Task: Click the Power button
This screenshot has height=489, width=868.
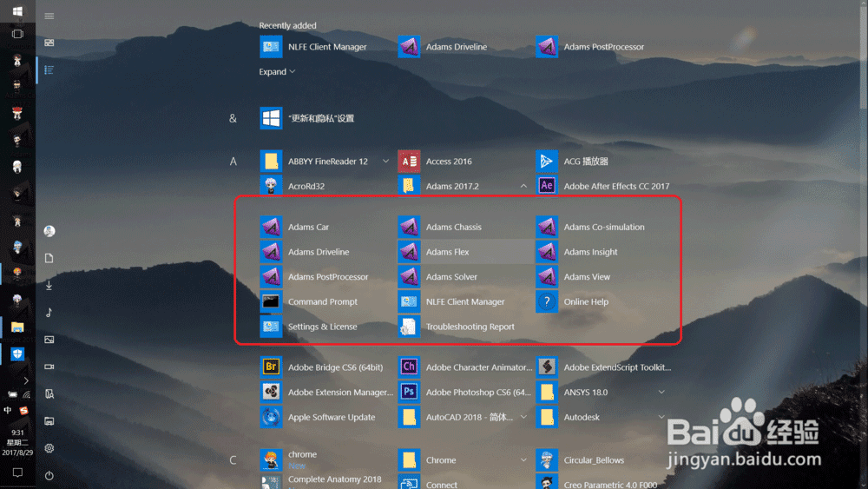Action: (x=49, y=475)
